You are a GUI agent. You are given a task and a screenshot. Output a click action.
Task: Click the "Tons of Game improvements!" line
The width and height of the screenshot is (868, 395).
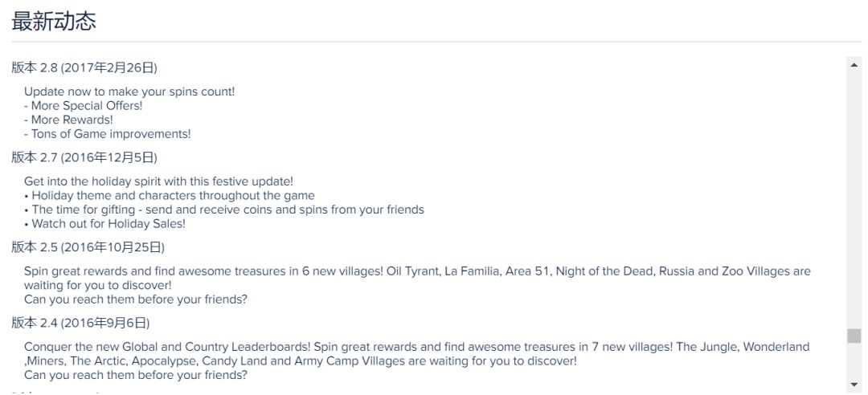coord(108,134)
